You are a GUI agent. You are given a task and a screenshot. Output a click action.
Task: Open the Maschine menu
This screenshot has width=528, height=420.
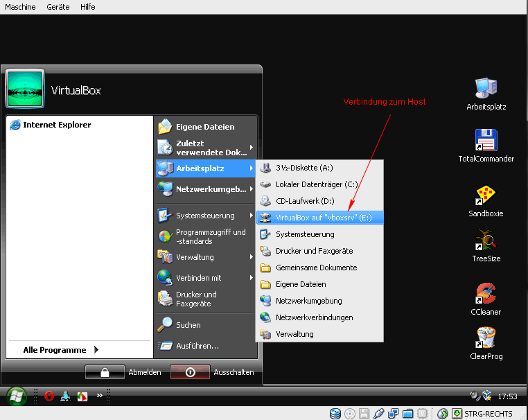[20, 7]
